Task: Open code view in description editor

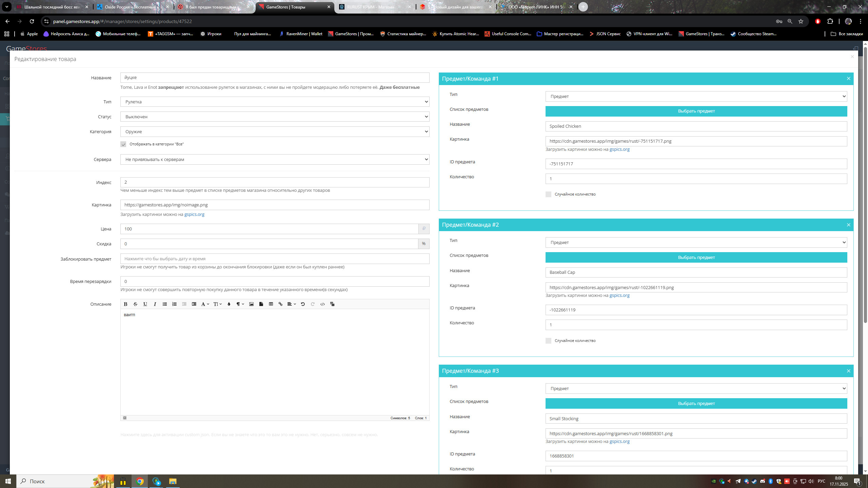Action: (x=322, y=304)
